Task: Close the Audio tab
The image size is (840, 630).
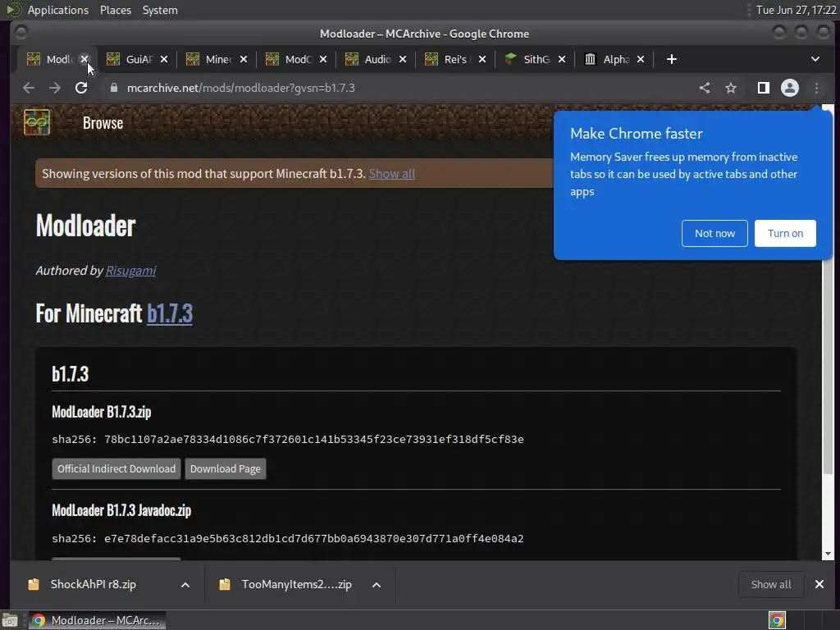Action: point(402,59)
